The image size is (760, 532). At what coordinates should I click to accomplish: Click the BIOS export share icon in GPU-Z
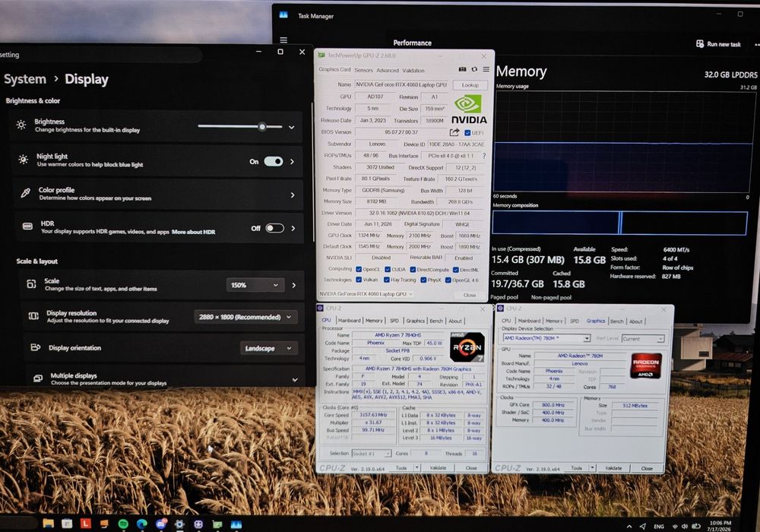tap(454, 132)
